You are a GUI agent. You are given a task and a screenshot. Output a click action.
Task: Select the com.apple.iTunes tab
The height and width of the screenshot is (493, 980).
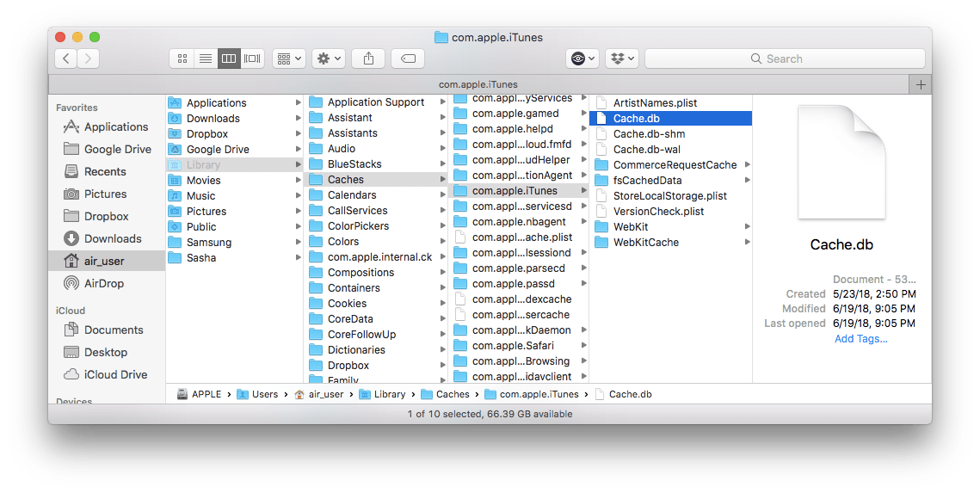click(x=478, y=84)
